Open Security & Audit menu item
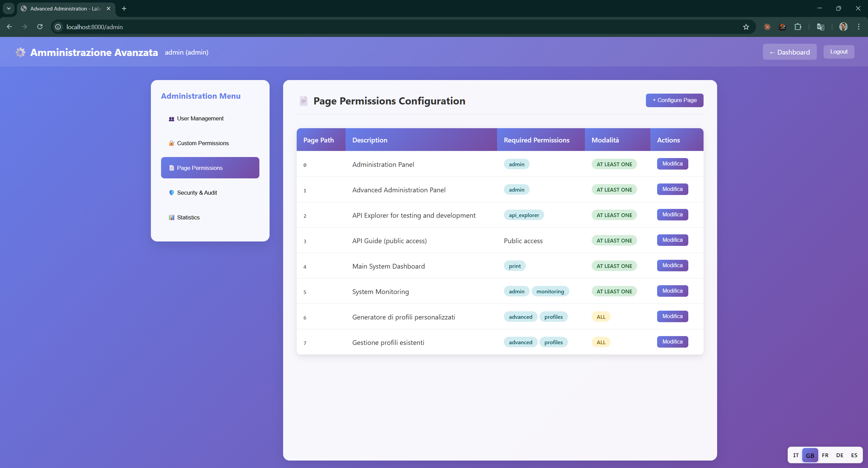Viewport: 868px width, 468px height. point(210,193)
